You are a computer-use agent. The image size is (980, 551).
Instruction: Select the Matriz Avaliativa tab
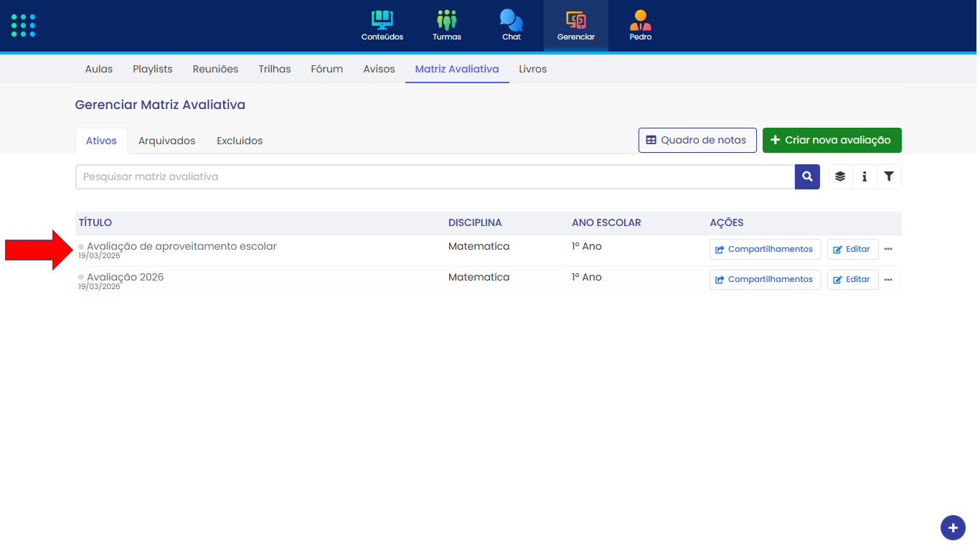point(457,69)
